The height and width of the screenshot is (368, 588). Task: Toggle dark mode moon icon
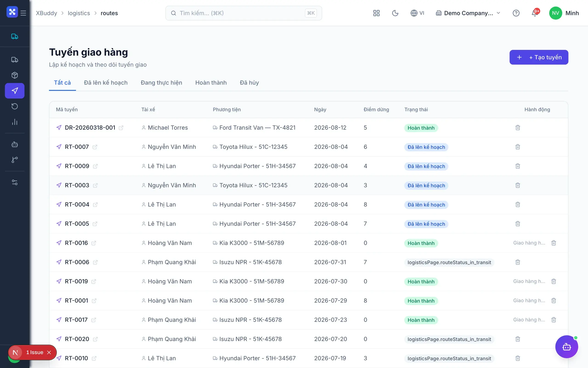(395, 13)
